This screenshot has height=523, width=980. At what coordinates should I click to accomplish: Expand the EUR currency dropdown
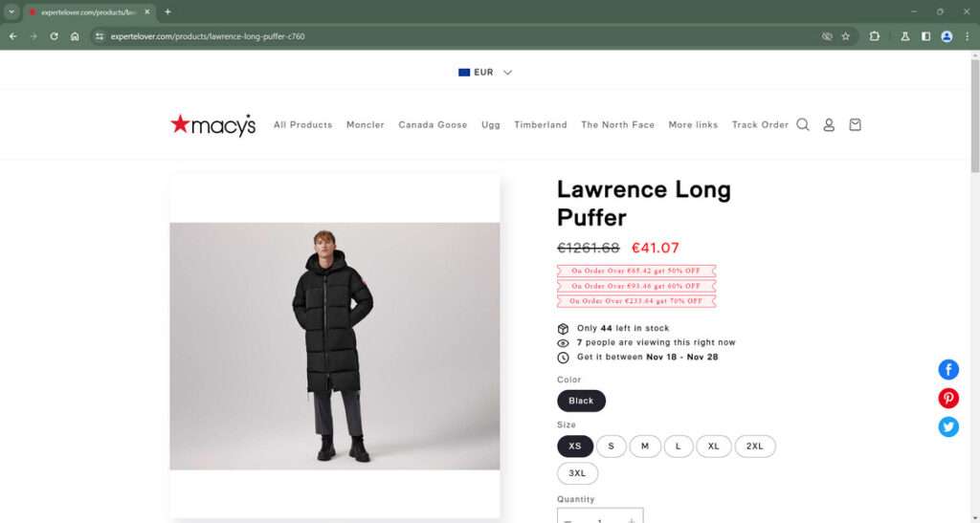(x=486, y=72)
